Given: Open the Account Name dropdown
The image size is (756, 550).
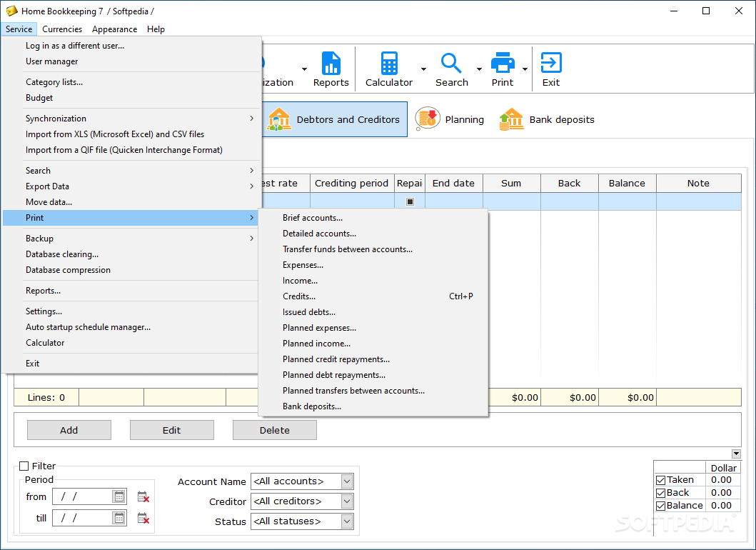Looking at the screenshot, I should point(347,481).
